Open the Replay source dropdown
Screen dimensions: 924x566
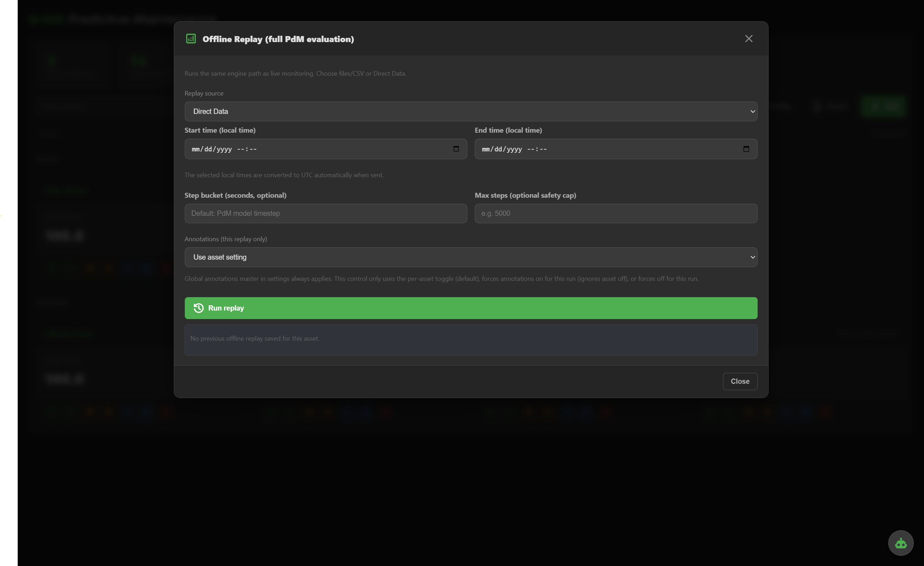tap(470, 111)
